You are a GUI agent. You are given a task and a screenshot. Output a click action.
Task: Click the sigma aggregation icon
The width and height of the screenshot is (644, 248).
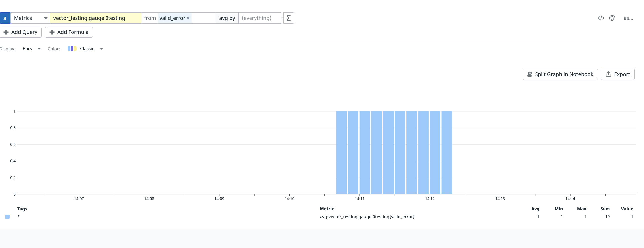(x=289, y=18)
